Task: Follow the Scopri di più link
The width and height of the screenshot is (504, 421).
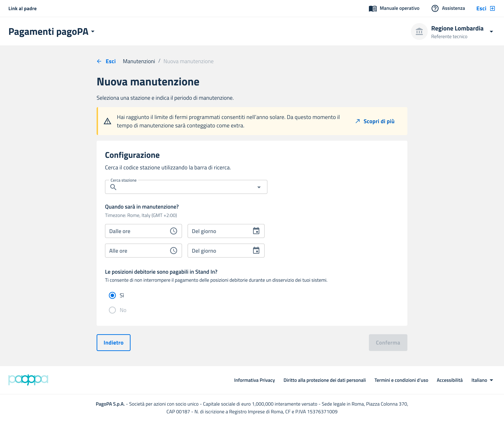Action: pos(379,121)
